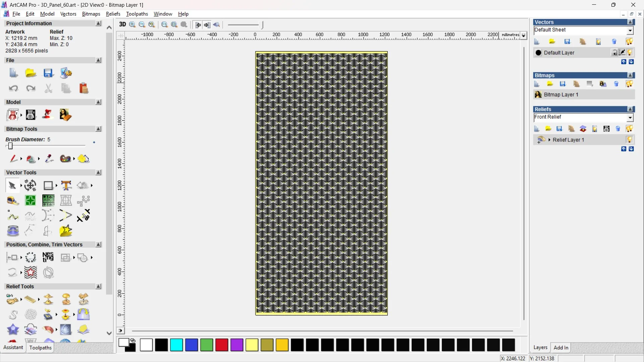Select the red color swatch
644x362 pixels.
click(222, 345)
